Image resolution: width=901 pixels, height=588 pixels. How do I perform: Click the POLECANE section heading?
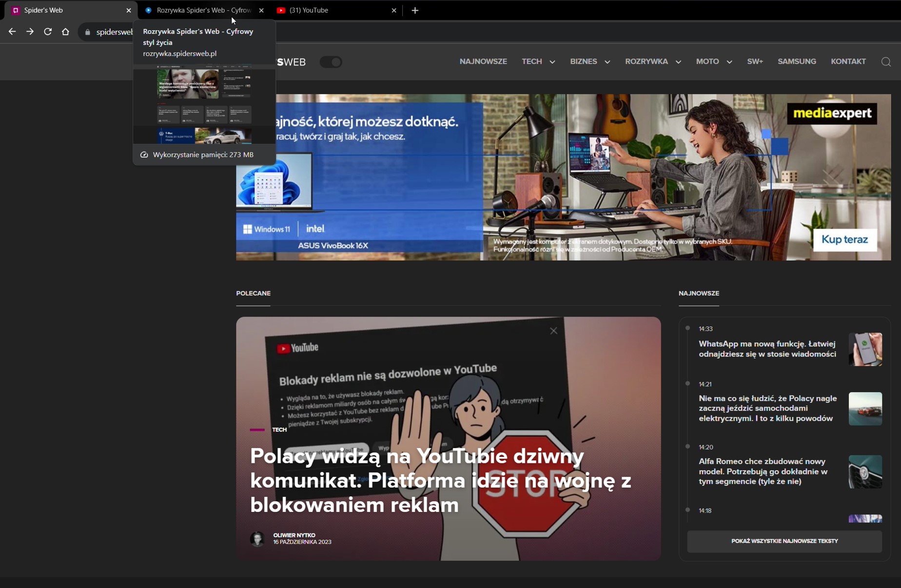(x=253, y=293)
